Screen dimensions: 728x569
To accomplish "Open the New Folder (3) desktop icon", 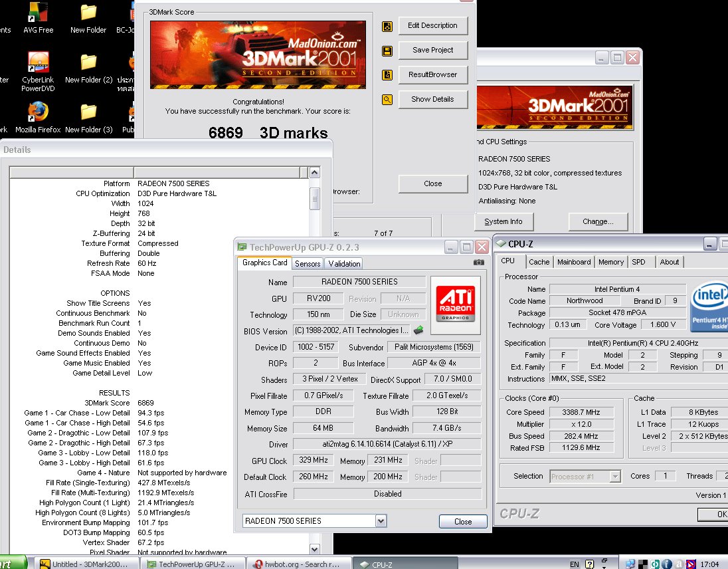I will [89, 118].
